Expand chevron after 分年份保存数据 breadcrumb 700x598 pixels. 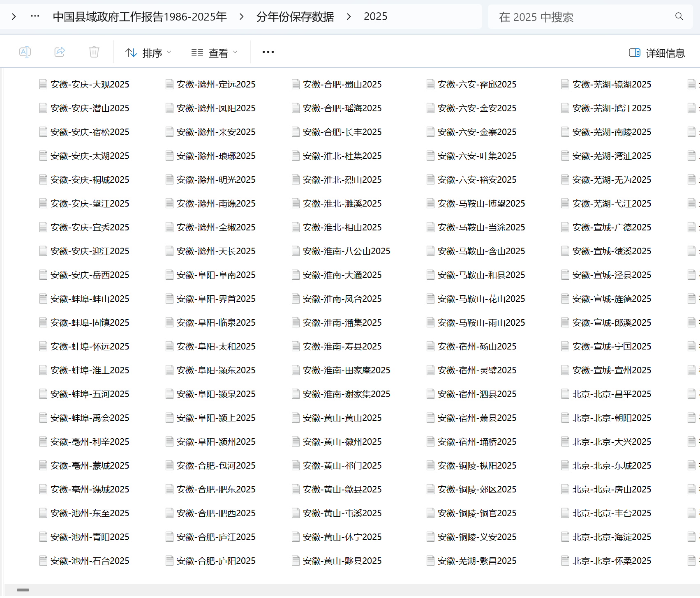(349, 16)
